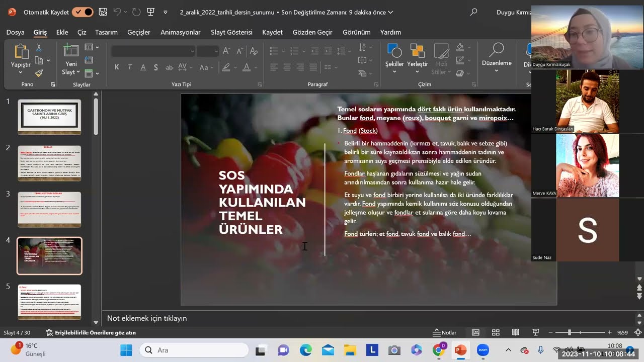
Task: Switch to Slayt Gösterisi ribbon tab
Action: (231, 32)
